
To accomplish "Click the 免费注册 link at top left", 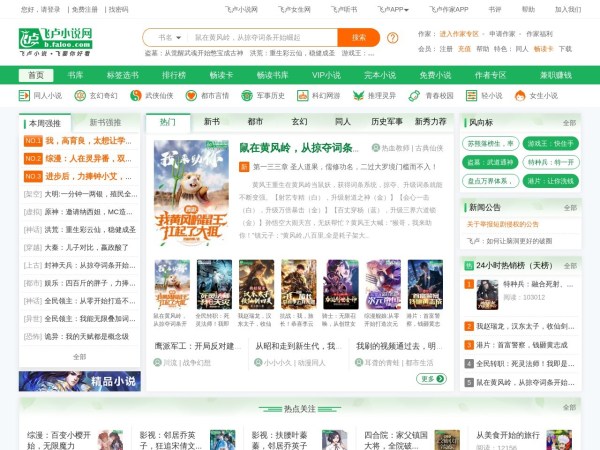I will (x=84, y=9).
